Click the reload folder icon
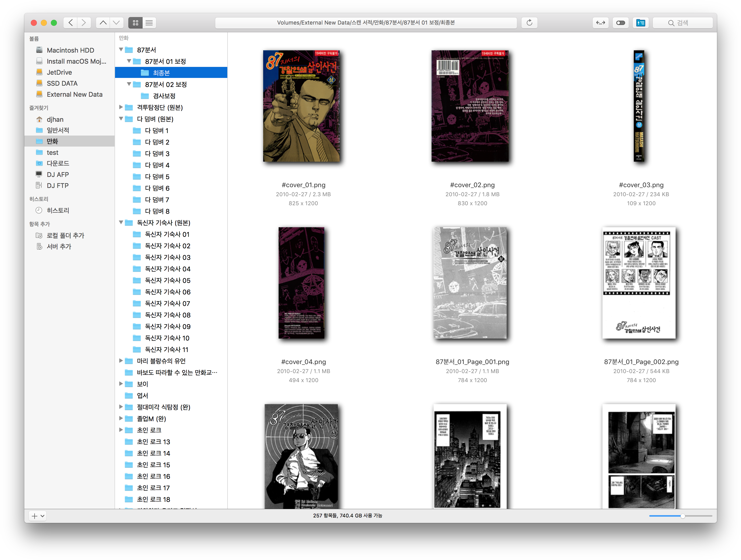 (529, 23)
